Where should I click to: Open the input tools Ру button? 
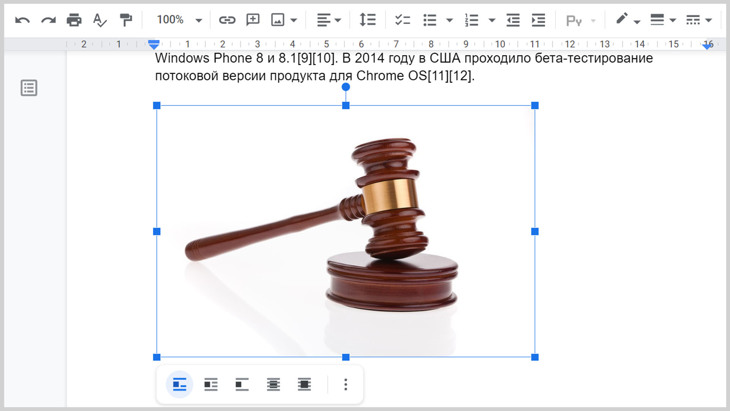click(x=574, y=20)
